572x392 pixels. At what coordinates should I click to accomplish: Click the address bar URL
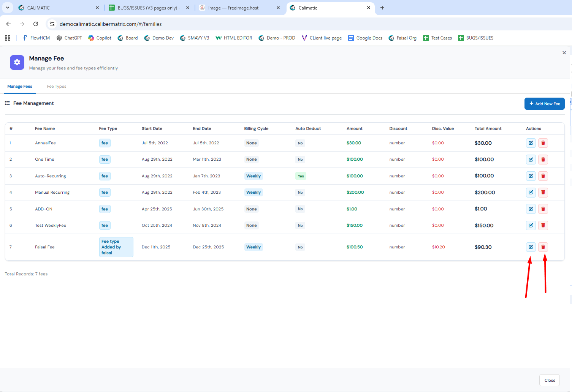(x=111, y=24)
